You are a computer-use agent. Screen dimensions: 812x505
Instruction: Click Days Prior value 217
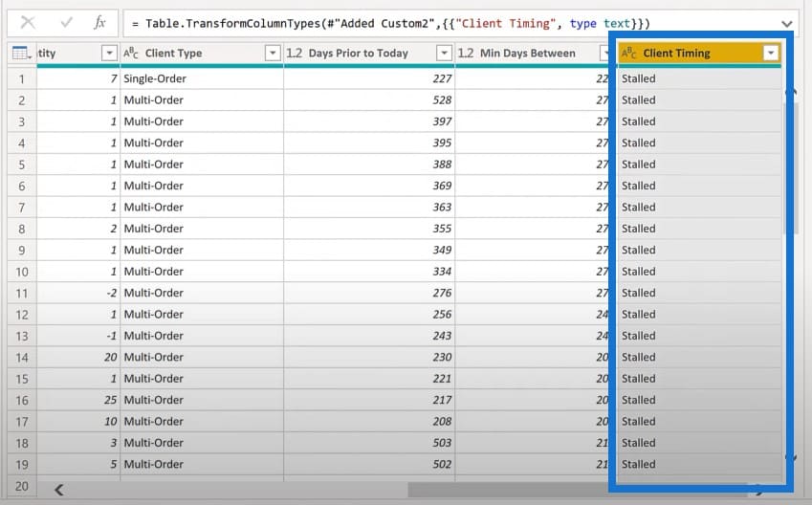[x=442, y=400]
